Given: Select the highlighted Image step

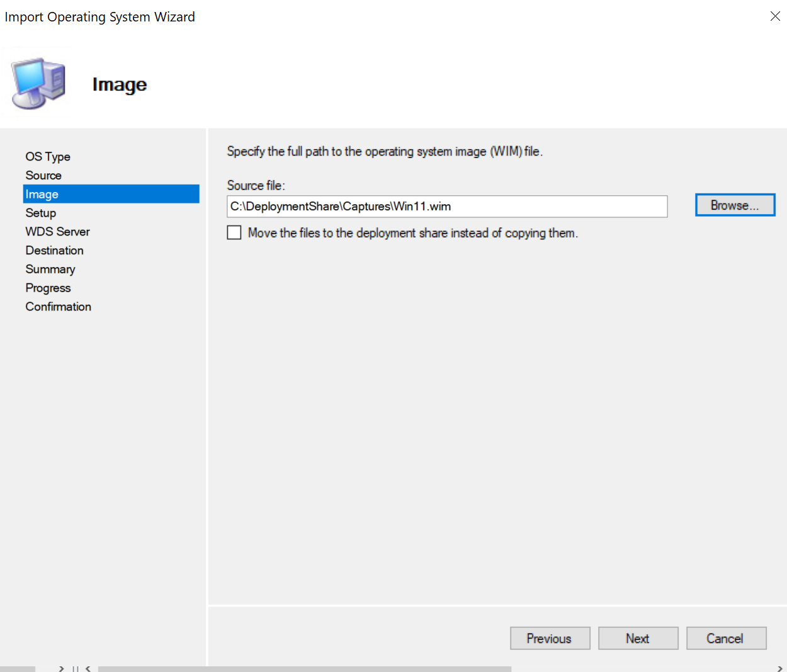Looking at the screenshot, I should click(x=42, y=194).
